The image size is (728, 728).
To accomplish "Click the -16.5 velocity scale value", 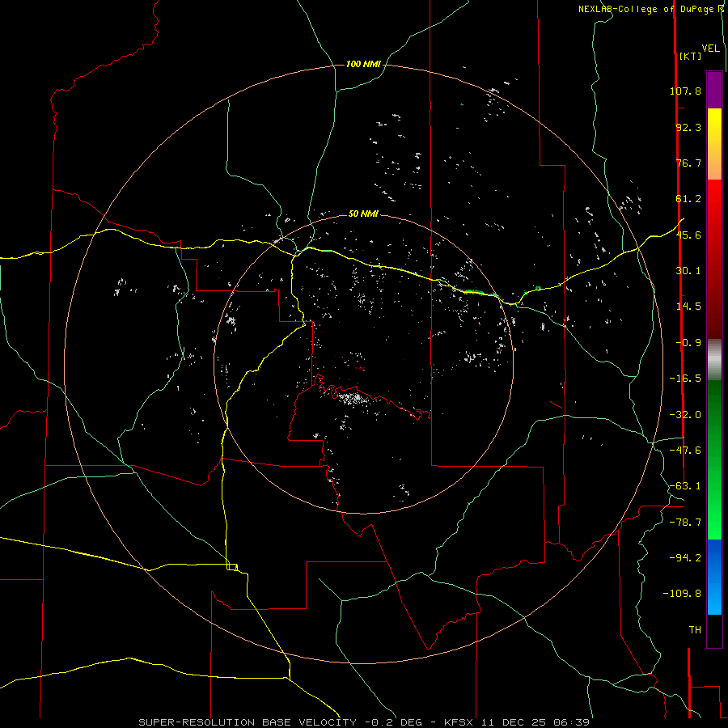I will click(x=685, y=379).
